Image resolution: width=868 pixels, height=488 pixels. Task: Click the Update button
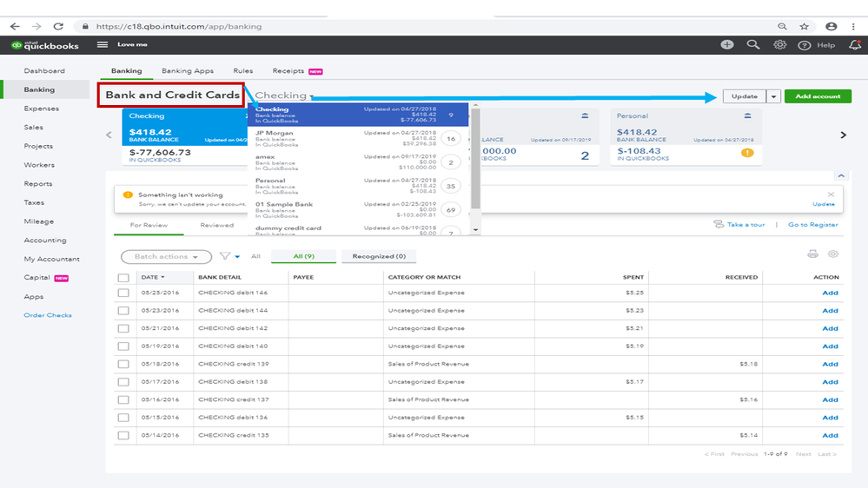[745, 96]
